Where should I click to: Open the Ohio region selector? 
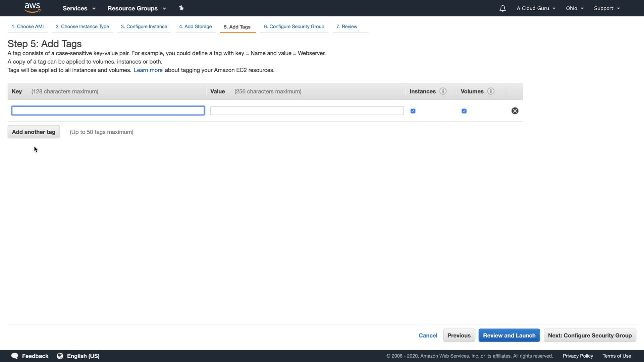pyautogui.click(x=575, y=8)
